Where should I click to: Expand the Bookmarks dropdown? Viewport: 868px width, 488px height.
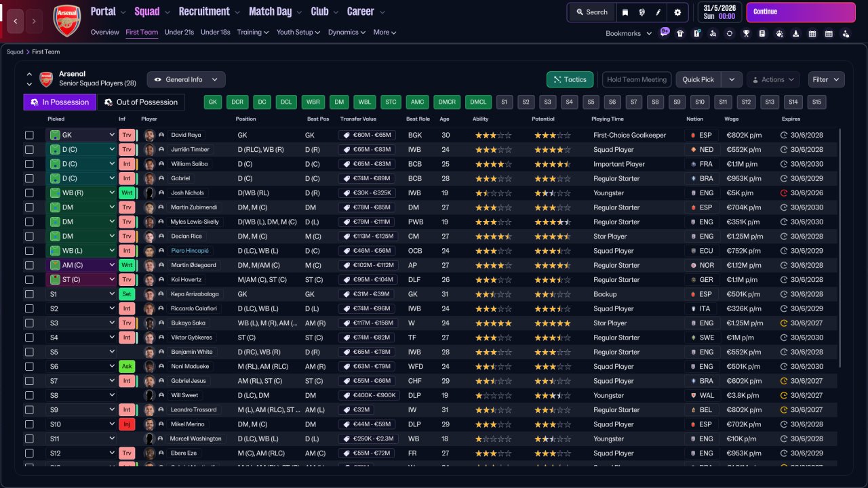tap(629, 33)
